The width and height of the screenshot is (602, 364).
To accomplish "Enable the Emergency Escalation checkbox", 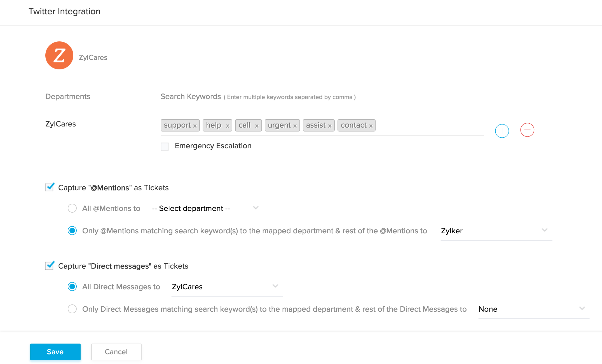I will pos(165,146).
